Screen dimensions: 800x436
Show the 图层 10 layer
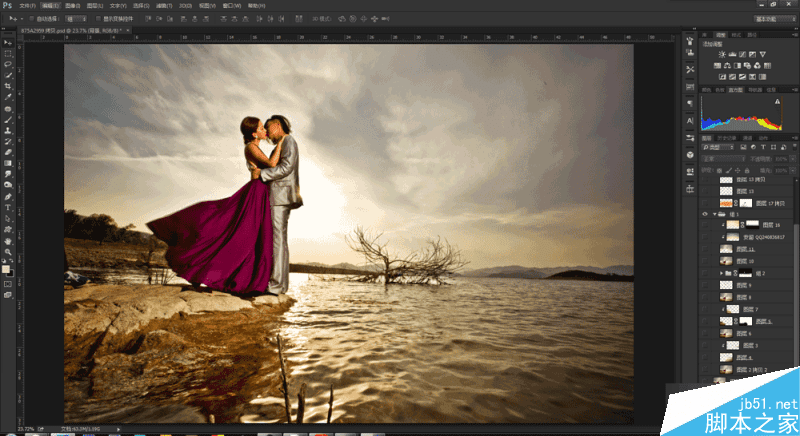(705, 261)
